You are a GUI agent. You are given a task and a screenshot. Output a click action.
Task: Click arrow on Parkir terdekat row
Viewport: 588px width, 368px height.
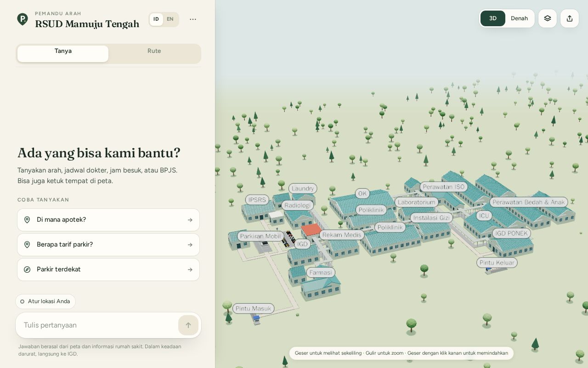click(190, 270)
